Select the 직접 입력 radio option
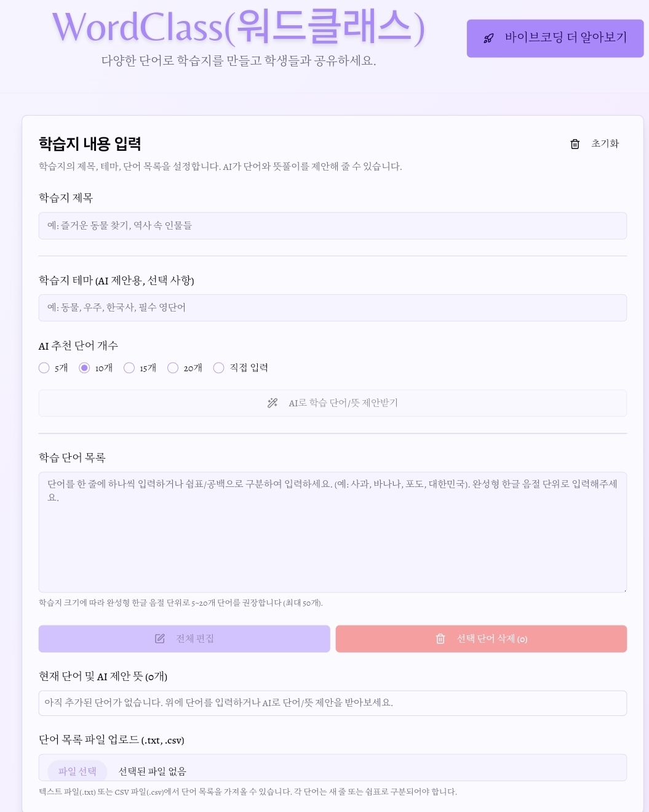Screen dimensions: 649x812 click(x=218, y=368)
